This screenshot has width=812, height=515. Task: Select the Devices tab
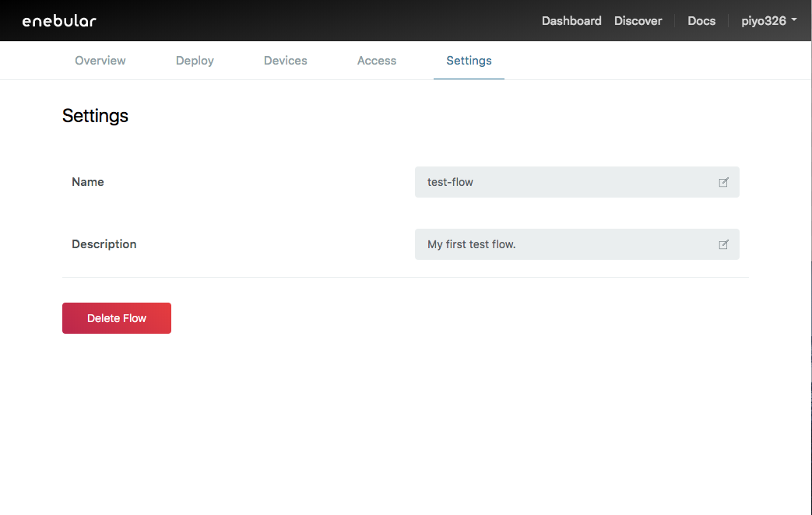(x=285, y=61)
